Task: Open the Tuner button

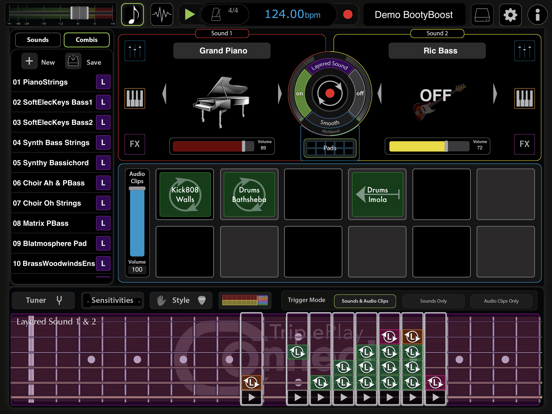Action: (x=43, y=300)
